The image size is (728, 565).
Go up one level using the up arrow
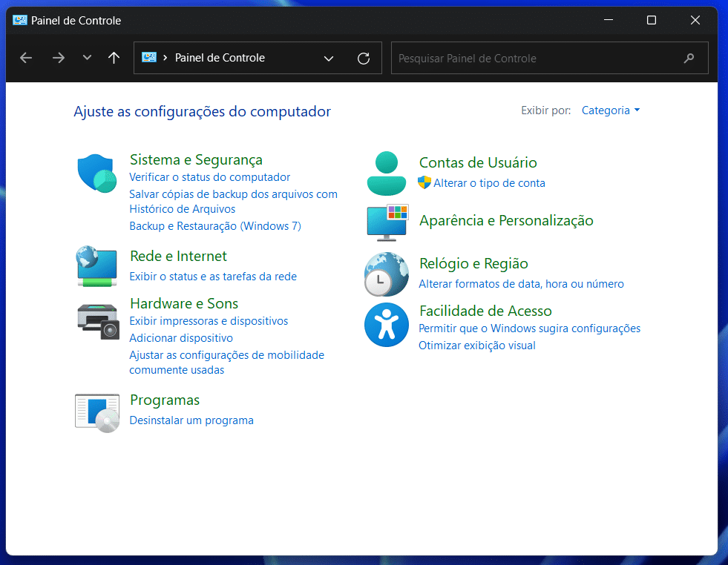click(114, 57)
